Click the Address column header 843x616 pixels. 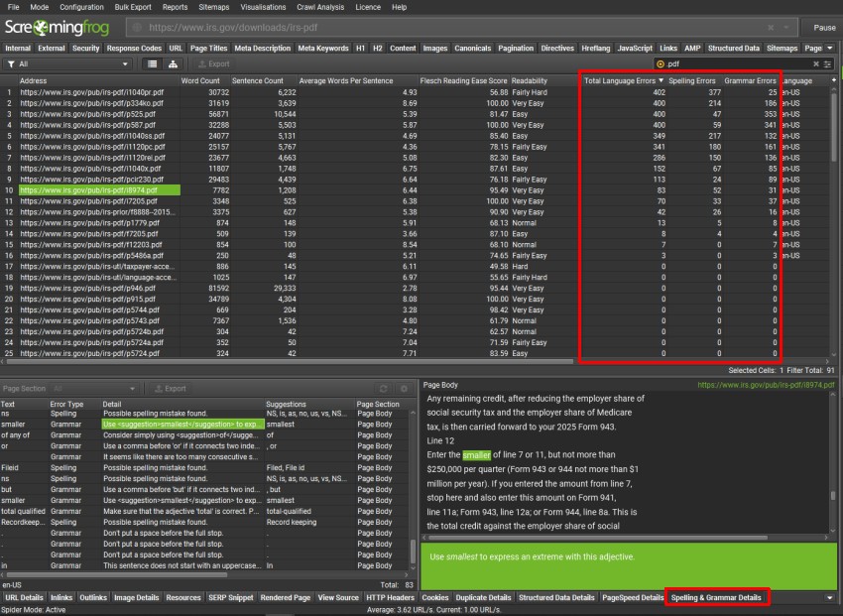[99, 80]
